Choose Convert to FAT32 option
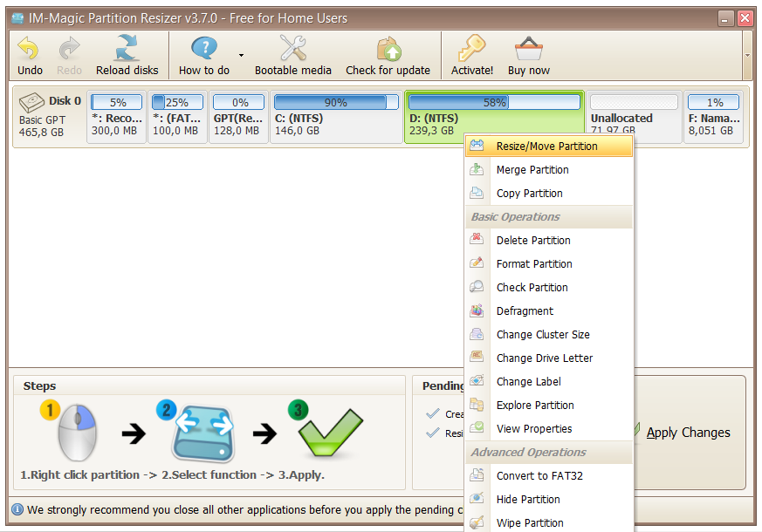Image resolution: width=762 pixels, height=532 pixels. [x=539, y=476]
